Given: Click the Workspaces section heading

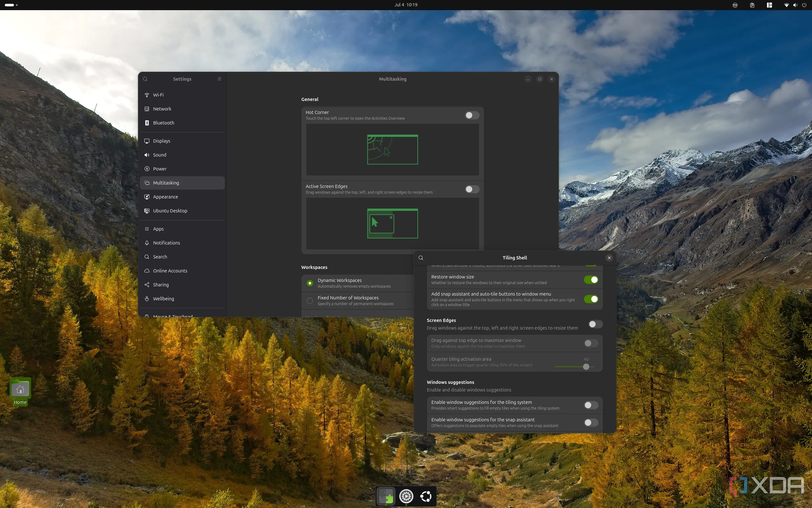Looking at the screenshot, I should (314, 267).
